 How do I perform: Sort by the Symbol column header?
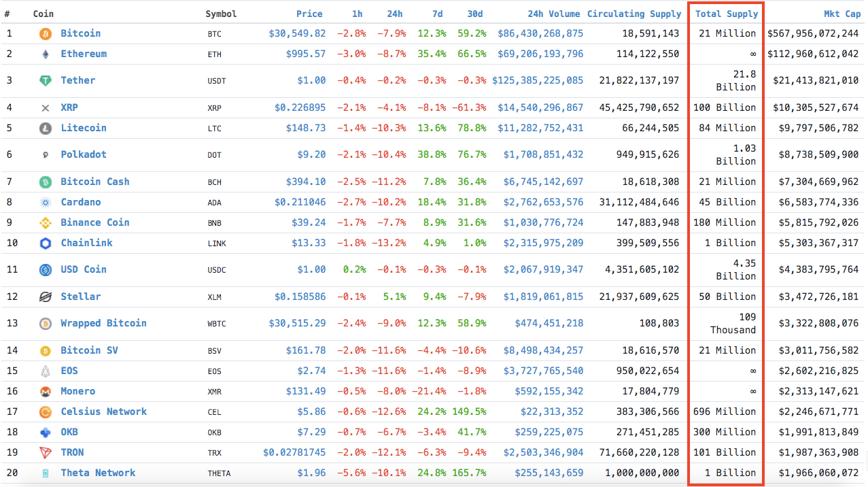(221, 14)
